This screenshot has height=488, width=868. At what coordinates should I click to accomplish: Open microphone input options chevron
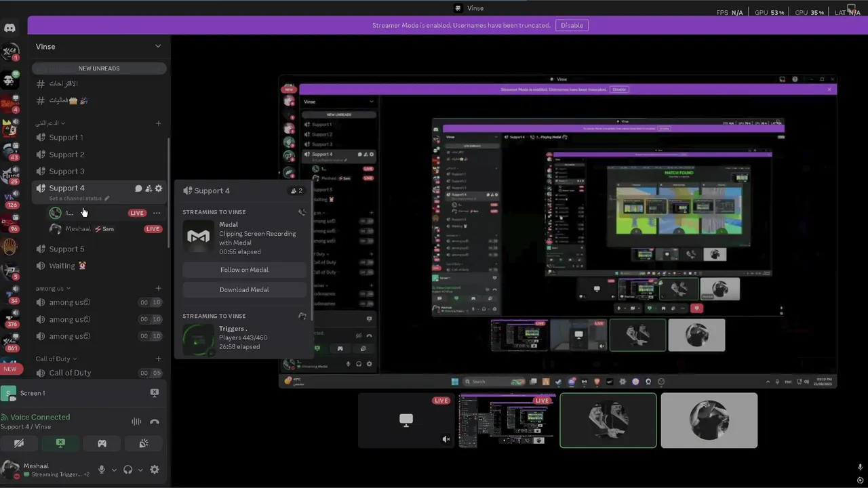(114, 470)
